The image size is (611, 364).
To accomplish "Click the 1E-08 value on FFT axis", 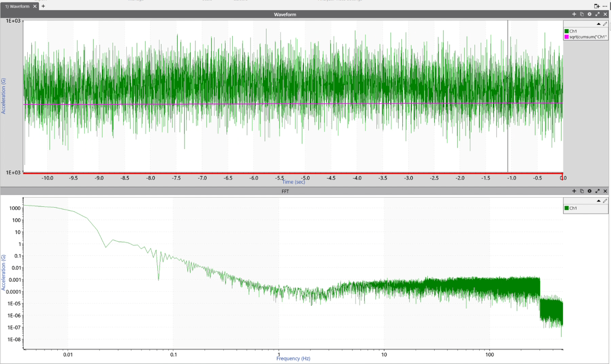I will 14,339.
